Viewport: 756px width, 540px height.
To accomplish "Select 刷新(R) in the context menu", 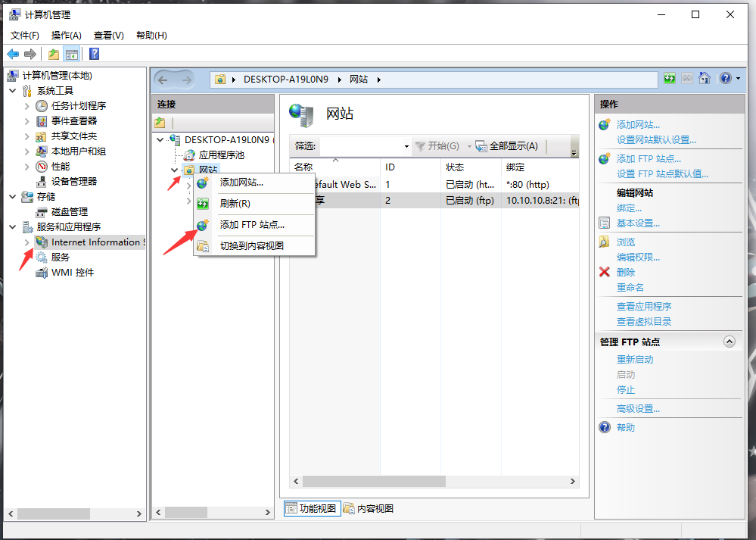I will pos(235,204).
